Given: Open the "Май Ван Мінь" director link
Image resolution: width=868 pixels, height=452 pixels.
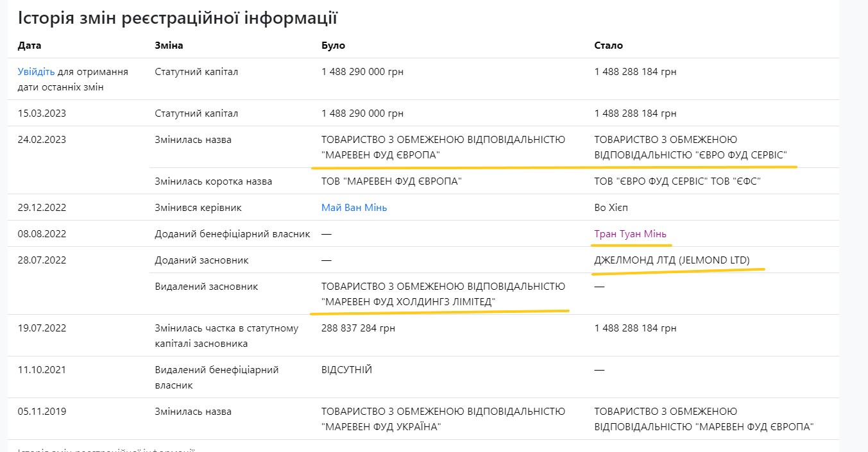Looking at the screenshot, I should [354, 208].
